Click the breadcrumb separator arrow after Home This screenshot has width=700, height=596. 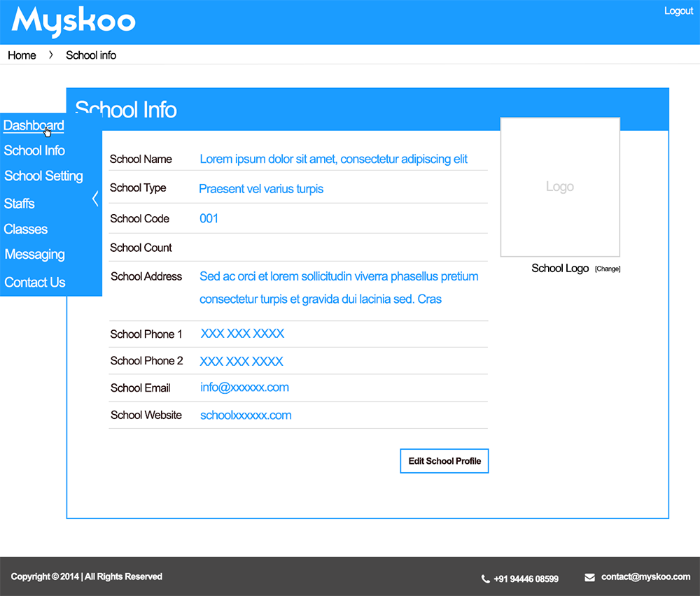coord(51,55)
